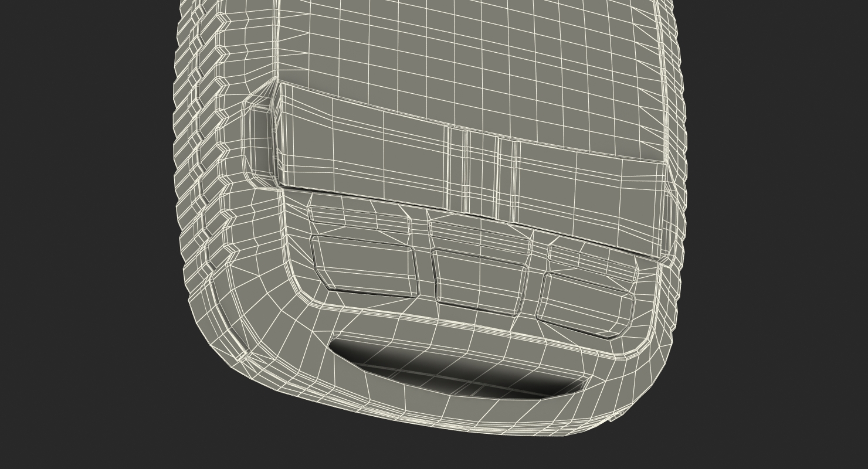Pick the left button of three recessed buttons
Screen dimensions: 868x469
click(364, 265)
